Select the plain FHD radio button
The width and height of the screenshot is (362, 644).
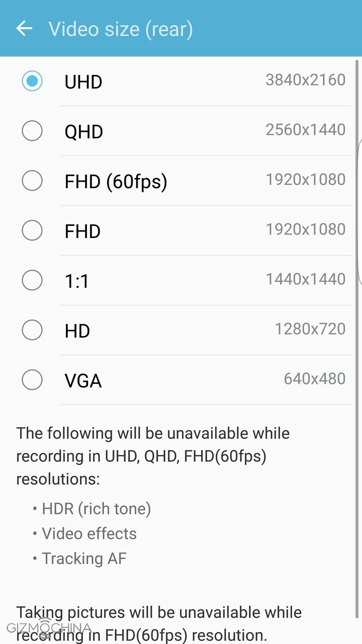32,230
